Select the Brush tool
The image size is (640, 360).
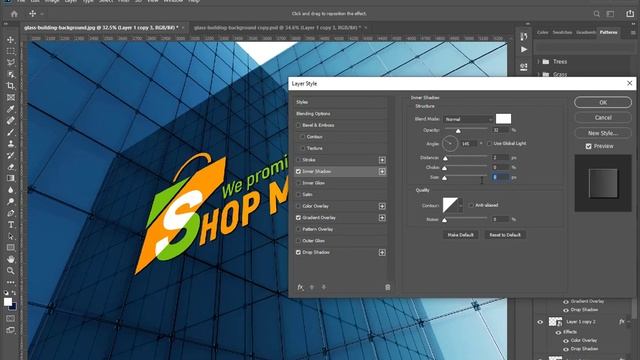click(11, 132)
